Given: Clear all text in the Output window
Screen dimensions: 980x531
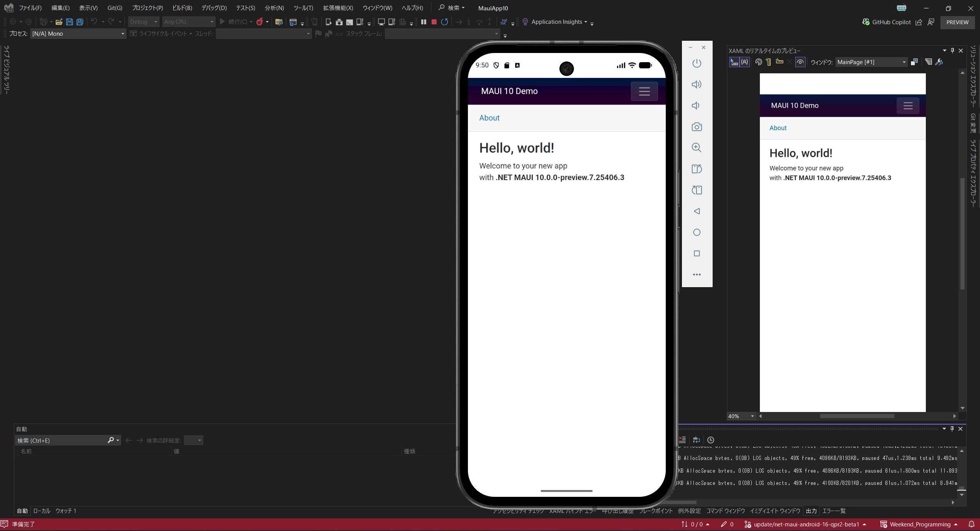Looking at the screenshot, I should pos(682,440).
